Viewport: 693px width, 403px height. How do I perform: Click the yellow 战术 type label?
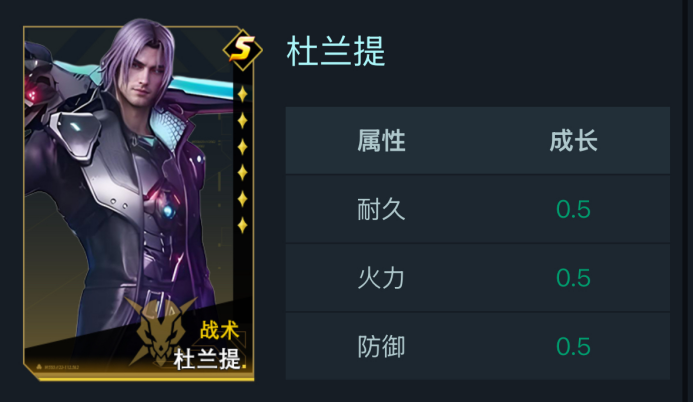click(220, 330)
